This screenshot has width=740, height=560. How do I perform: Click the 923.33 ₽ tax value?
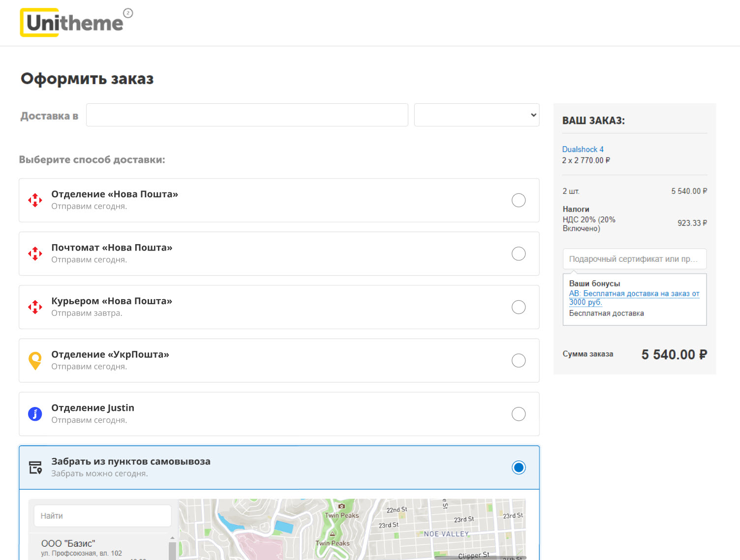point(692,223)
